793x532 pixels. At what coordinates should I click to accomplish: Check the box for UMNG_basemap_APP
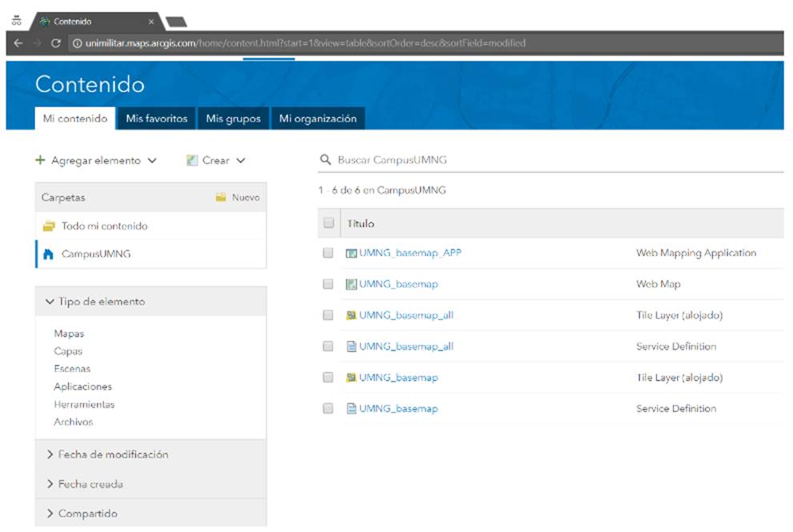point(328,254)
